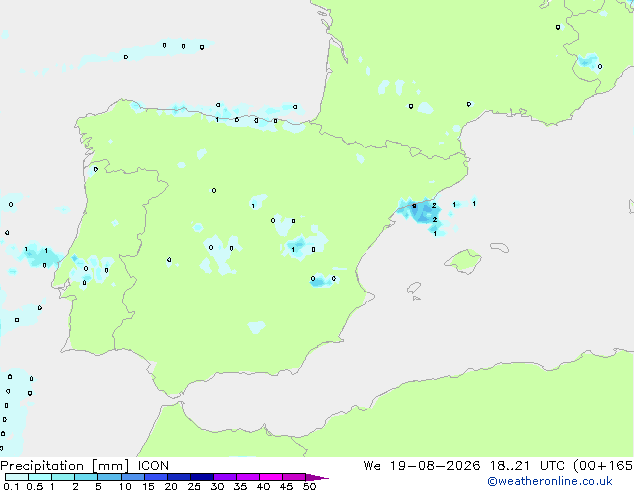Click the "Precipitation [mm]" title label
The image size is (634, 490).
point(65,466)
